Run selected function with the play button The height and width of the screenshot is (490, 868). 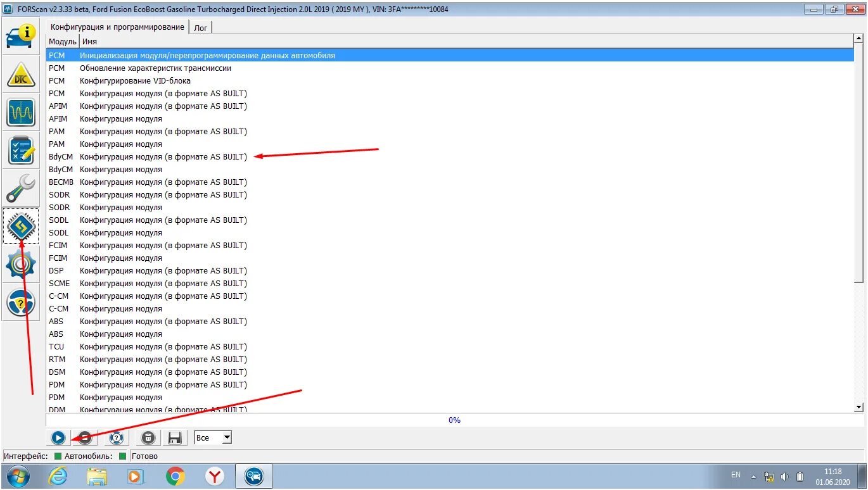click(58, 437)
